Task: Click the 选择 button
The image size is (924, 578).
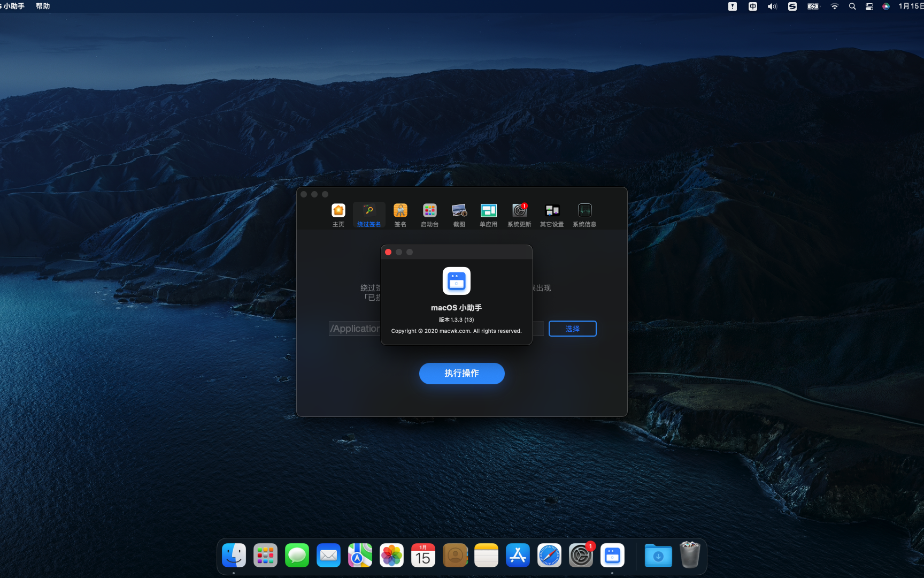Action: tap(573, 329)
